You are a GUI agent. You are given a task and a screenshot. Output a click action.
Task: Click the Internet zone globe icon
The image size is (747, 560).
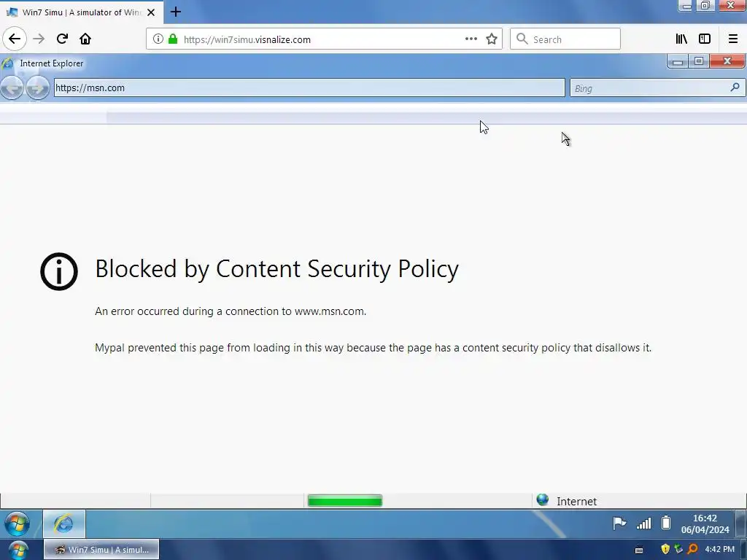click(x=542, y=499)
